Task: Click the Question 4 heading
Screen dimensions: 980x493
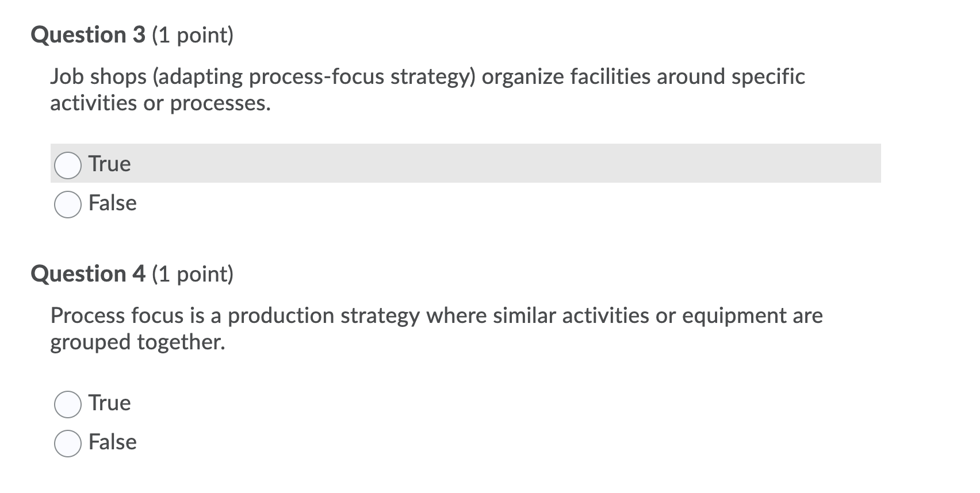Action: click(89, 274)
